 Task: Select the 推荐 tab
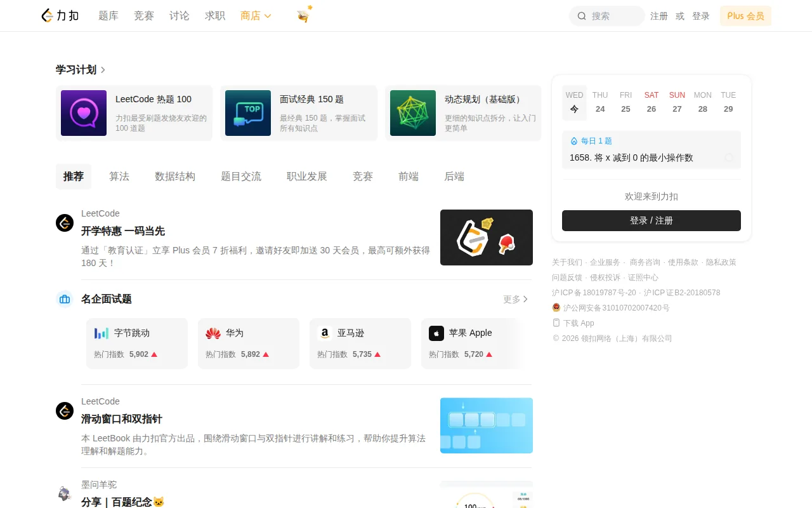74,177
